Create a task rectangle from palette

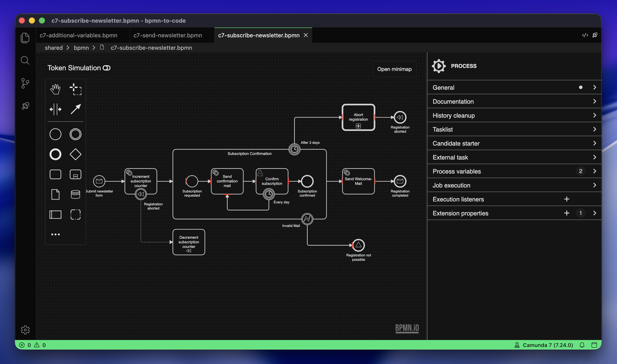pos(55,174)
